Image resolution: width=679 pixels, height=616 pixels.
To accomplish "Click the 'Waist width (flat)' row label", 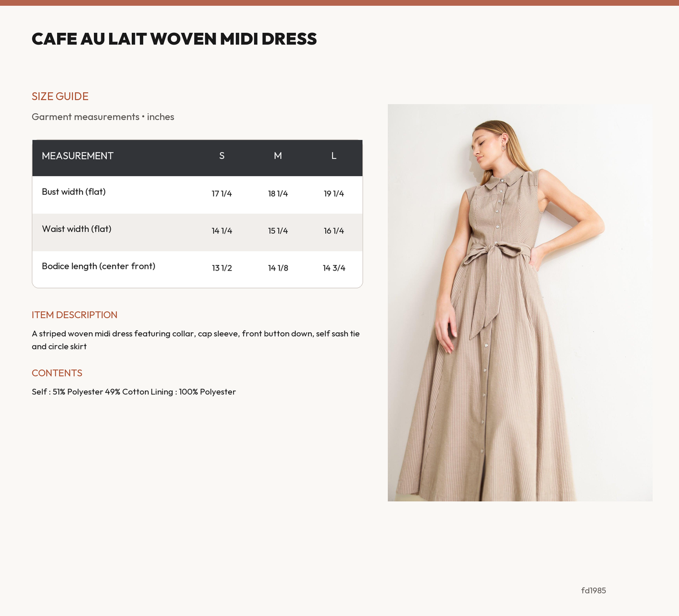I will click(x=76, y=229).
